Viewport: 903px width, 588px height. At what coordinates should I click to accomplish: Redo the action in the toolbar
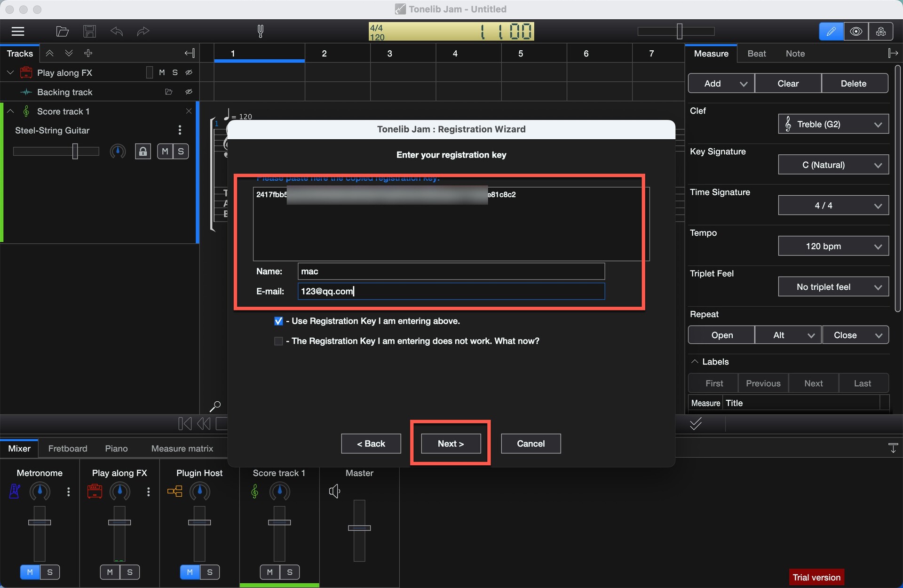click(143, 32)
